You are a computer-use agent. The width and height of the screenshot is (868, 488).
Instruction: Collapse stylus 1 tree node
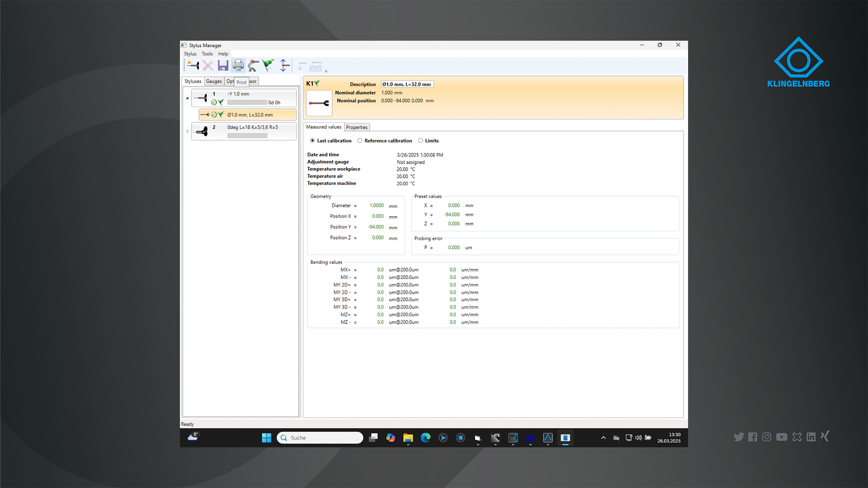(x=187, y=98)
